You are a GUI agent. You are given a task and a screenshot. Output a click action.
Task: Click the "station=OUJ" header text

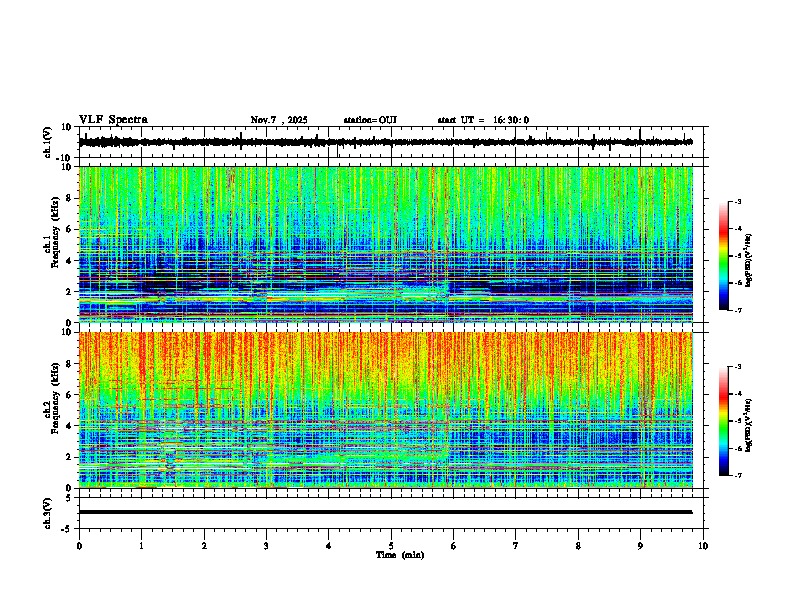point(370,120)
